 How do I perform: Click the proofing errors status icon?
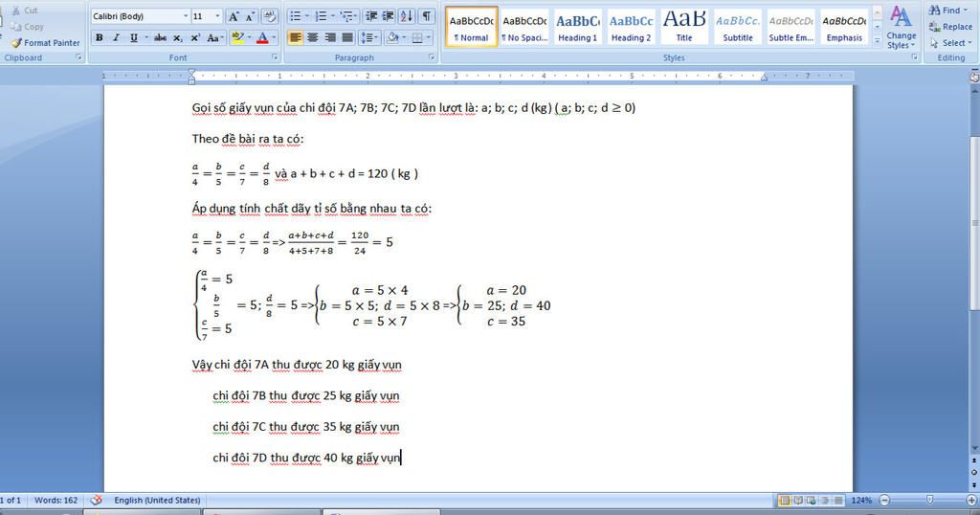(97, 500)
